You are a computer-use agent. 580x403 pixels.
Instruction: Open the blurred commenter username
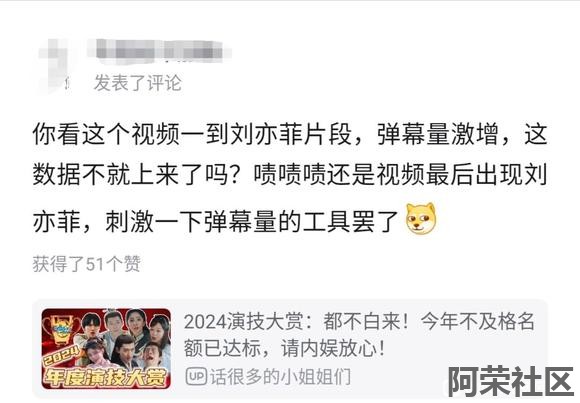[160, 50]
